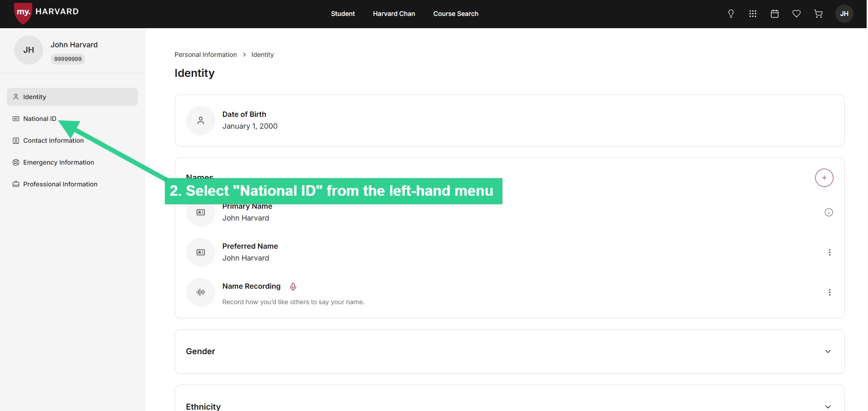Click the ID number 99999999 badge
The width and height of the screenshot is (868, 411).
[x=68, y=59]
